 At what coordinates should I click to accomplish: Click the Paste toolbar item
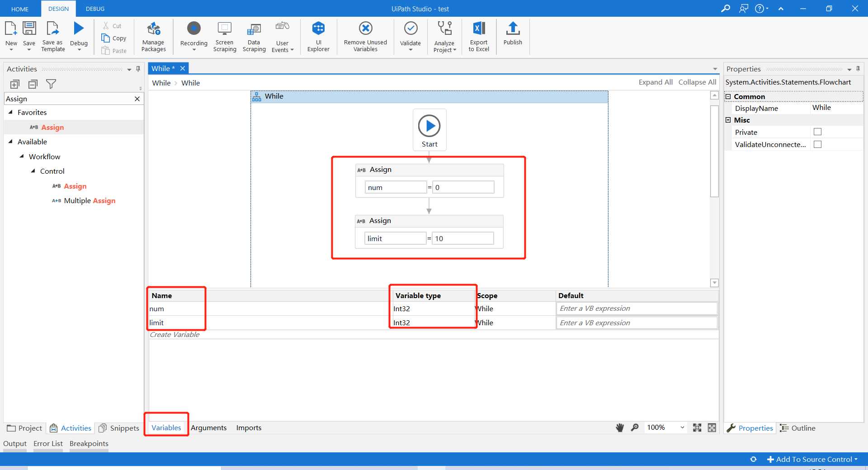click(x=114, y=51)
